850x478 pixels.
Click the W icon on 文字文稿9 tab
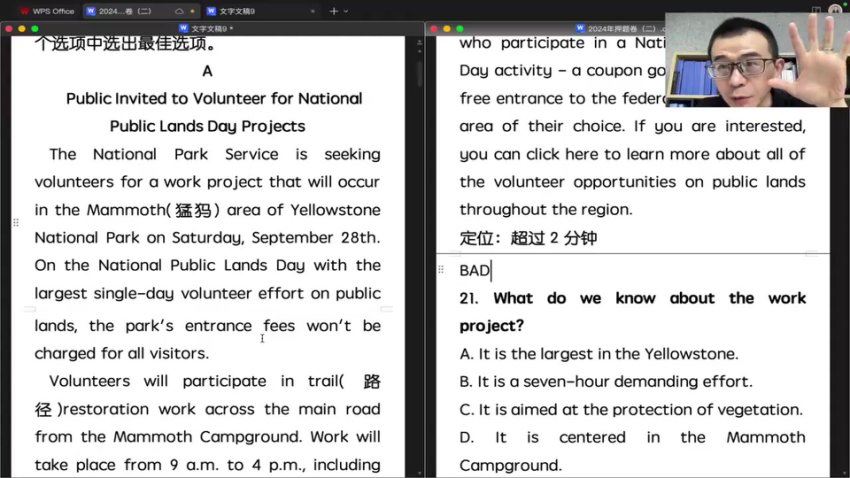tap(212, 11)
